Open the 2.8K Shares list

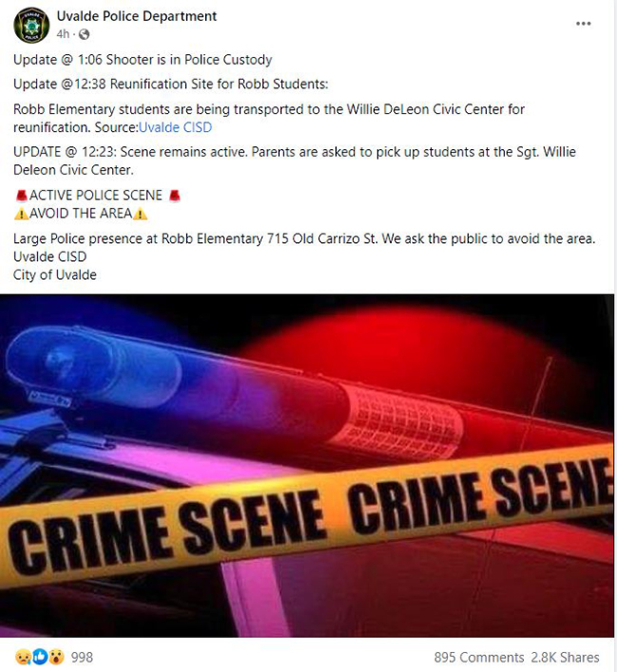pyautogui.click(x=565, y=657)
